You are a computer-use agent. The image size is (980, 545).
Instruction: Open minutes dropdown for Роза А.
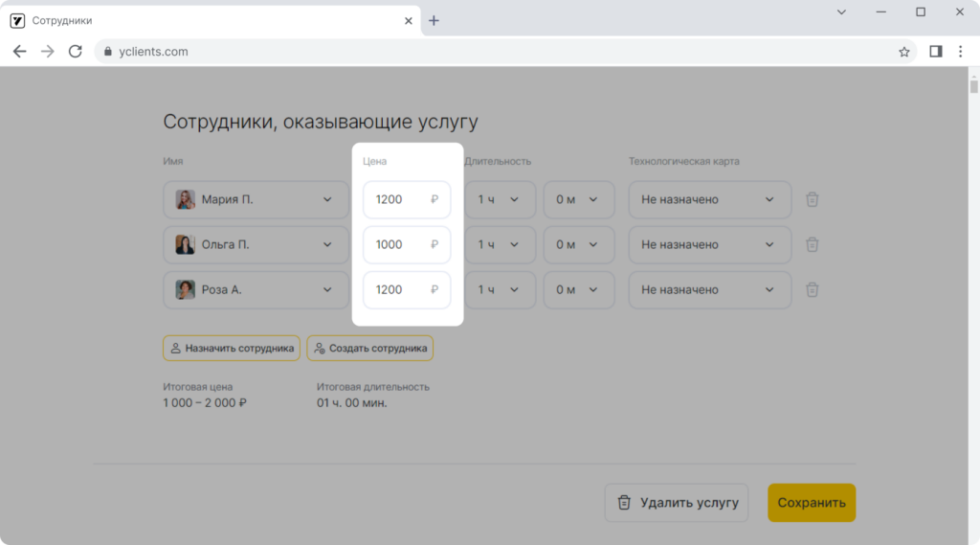579,289
